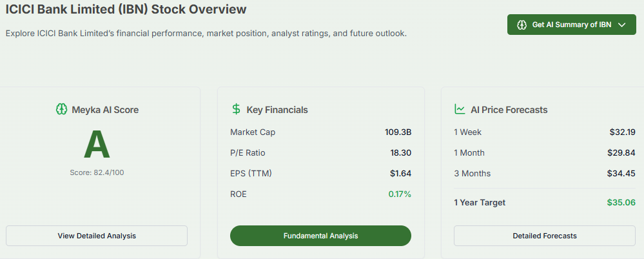This screenshot has height=259, width=644.
Task: Click the brain icon beside Meyka AI Score
Action: [x=61, y=109]
